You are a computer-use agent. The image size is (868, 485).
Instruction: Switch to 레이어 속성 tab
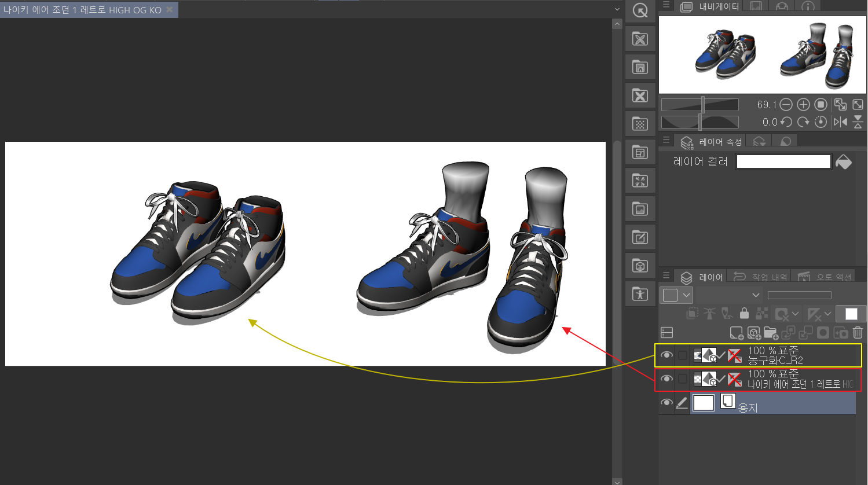point(712,141)
